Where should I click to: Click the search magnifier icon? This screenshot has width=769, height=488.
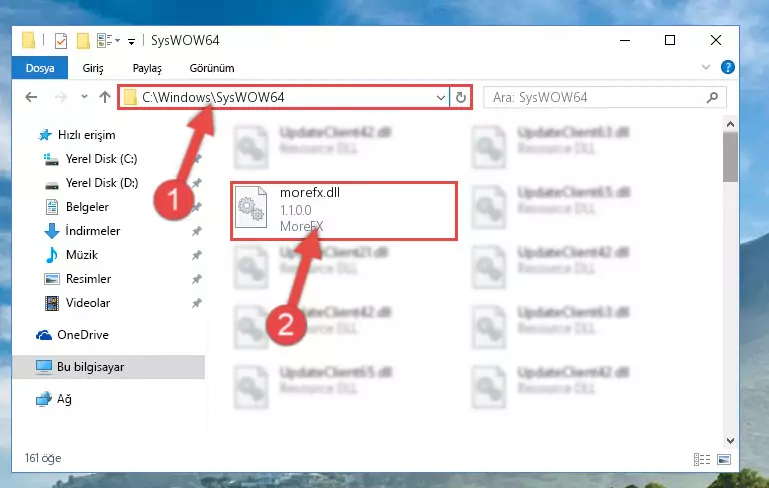pyautogui.click(x=713, y=97)
